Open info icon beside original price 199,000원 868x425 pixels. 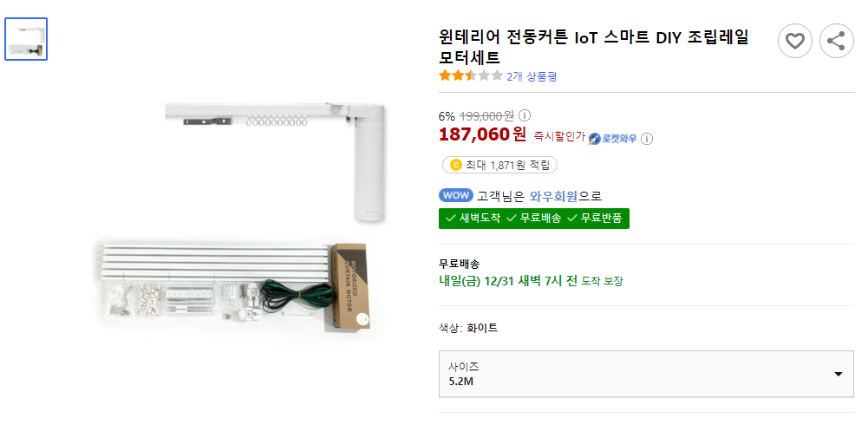click(x=525, y=115)
